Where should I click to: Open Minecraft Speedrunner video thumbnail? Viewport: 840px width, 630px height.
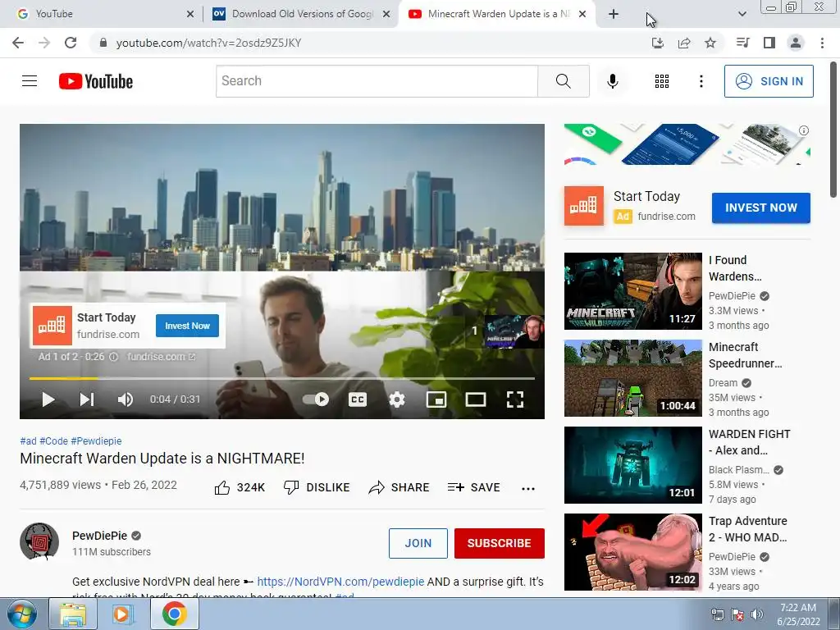click(632, 378)
